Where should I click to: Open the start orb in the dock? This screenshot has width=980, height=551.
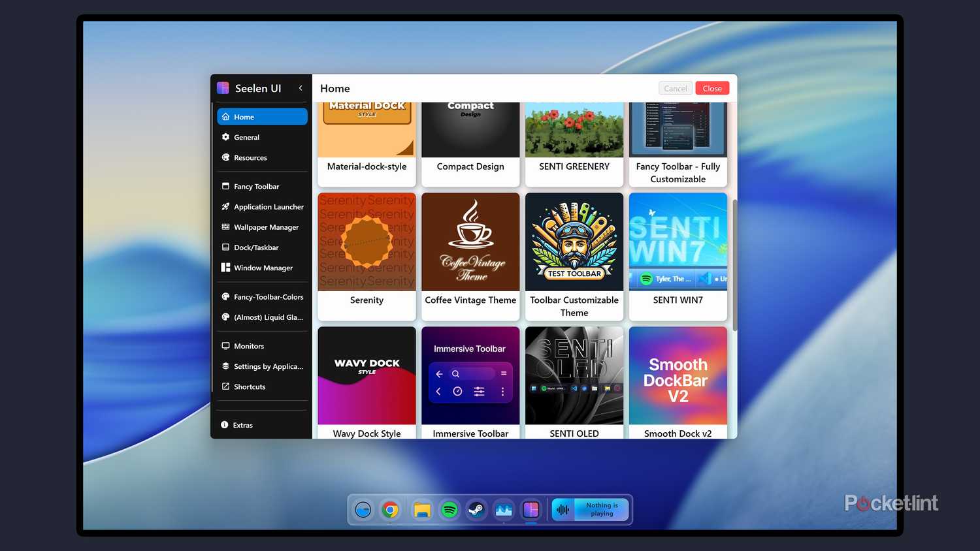363,509
